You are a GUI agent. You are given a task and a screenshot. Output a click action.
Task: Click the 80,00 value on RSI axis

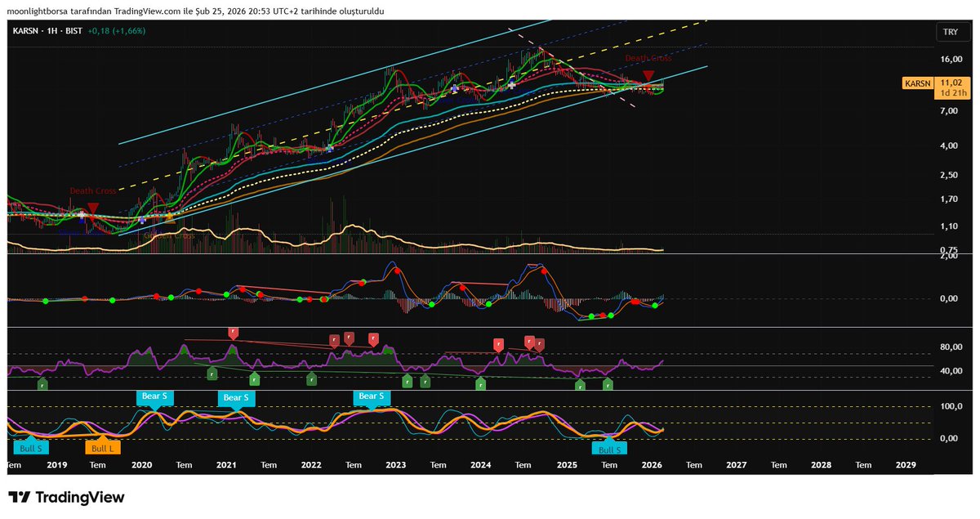951,347
